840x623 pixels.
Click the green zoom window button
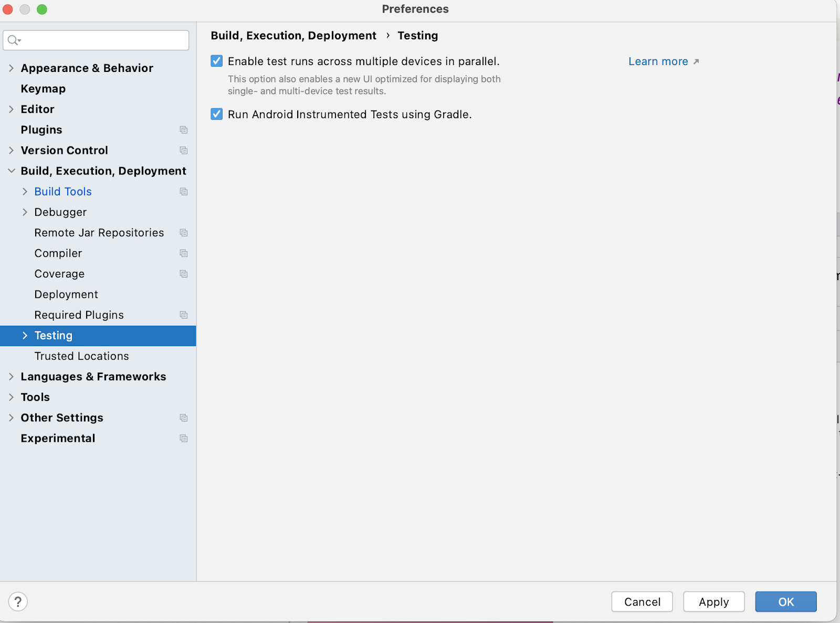pos(42,9)
